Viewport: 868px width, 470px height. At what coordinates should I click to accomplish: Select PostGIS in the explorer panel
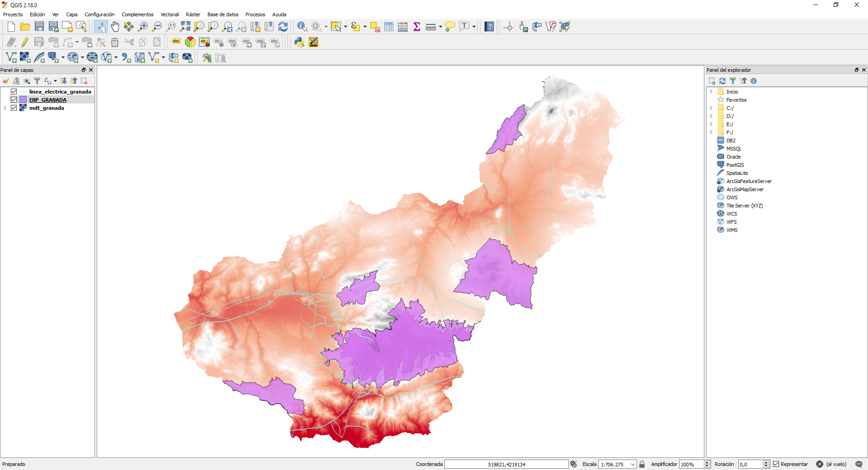point(735,165)
